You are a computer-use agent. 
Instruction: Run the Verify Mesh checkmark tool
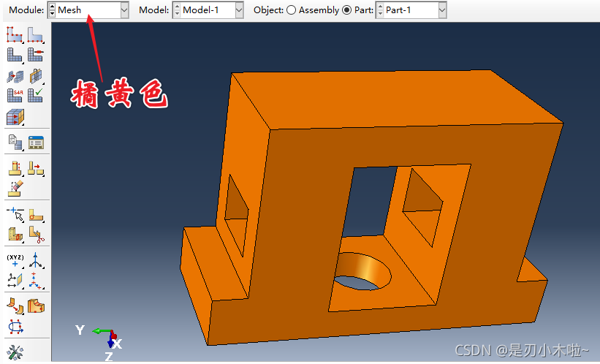point(36,95)
